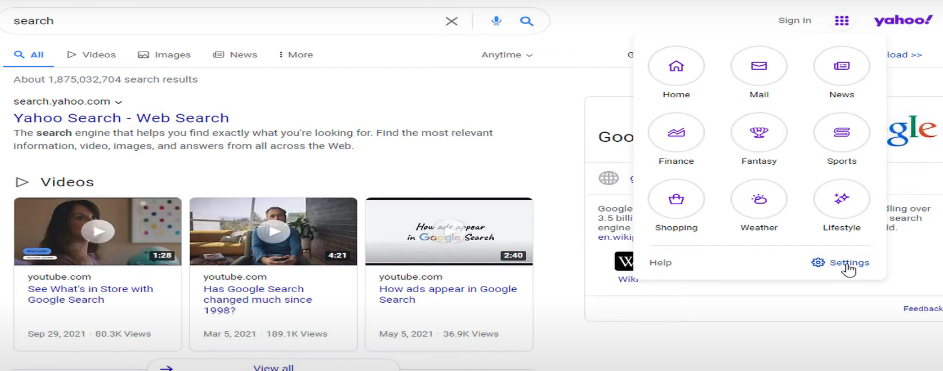Go to Yahoo homepage via the yahoo! logo
Viewport: 943px width, 371px height.
click(903, 20)
